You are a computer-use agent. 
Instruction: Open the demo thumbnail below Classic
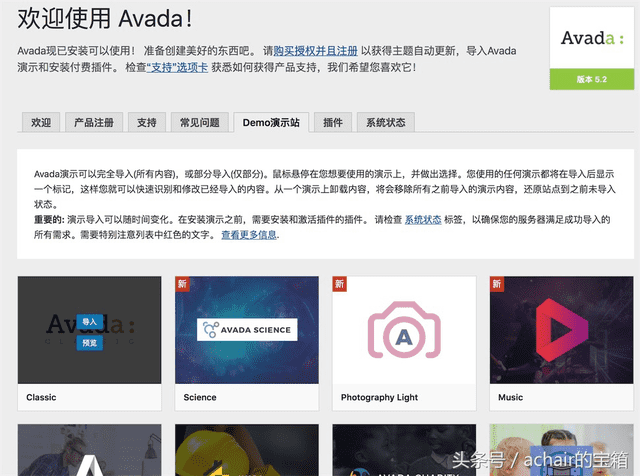(89, 450)
